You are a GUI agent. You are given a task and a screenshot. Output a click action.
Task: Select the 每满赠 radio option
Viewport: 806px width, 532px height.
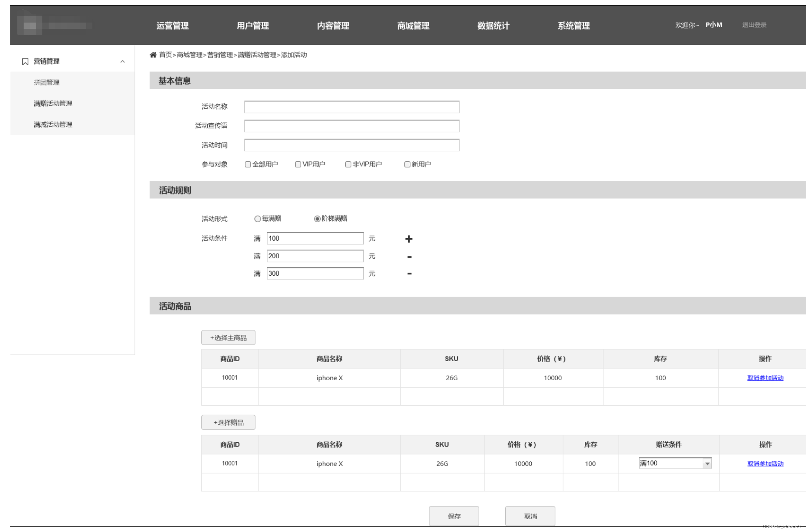click(257, 219)
